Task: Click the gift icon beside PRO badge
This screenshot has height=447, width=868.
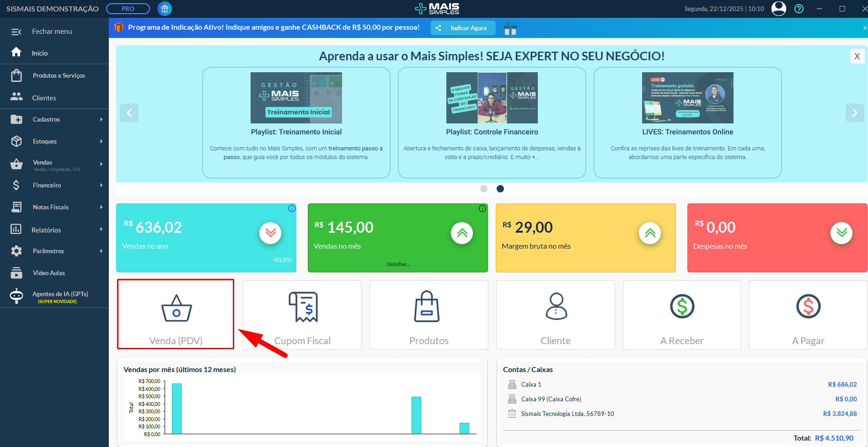Action: click(x=165, y=9)
